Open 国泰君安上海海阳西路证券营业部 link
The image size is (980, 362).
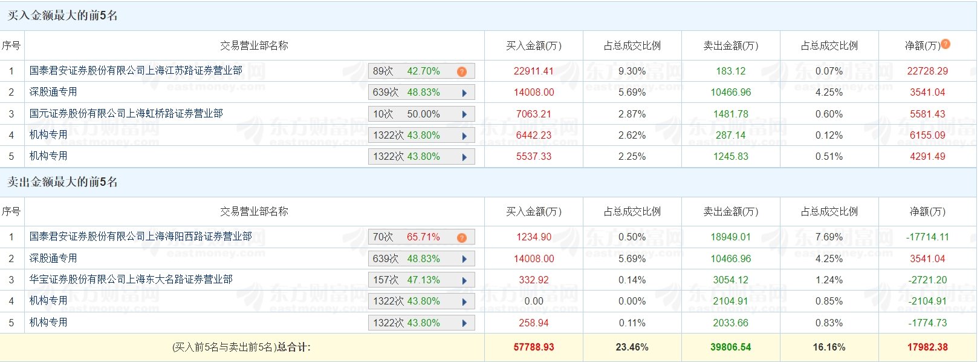click(140, 237)
